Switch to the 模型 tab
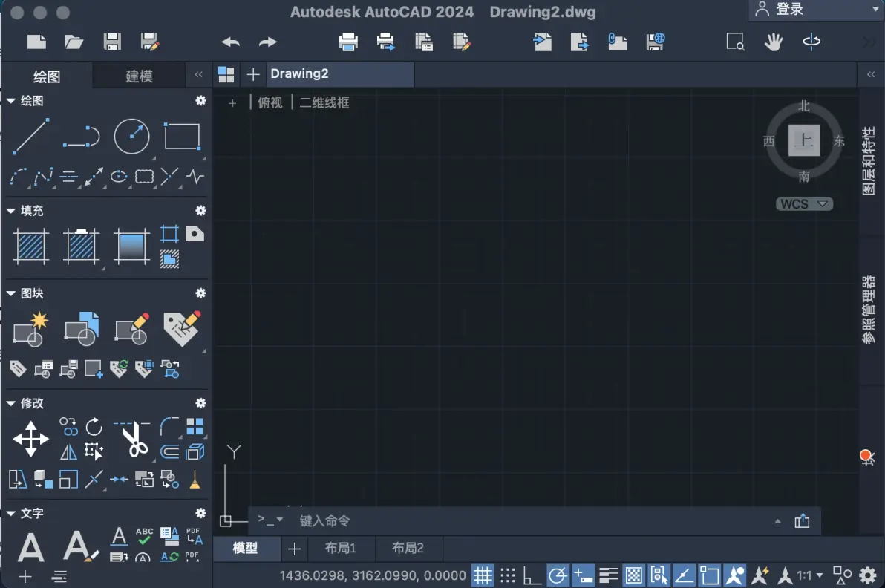885x588 pixels. pyautogui.click(x=245, y=548)
